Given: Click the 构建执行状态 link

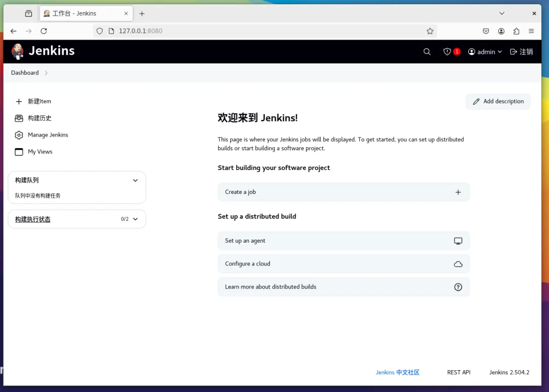Looking at the screenshot, I should pos(33,219).
